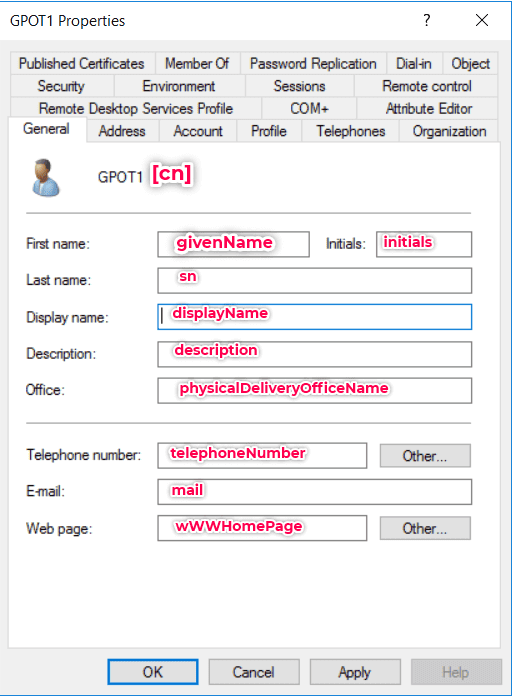Close the GPOT1 Properties dialog
Image resolution: width=513 pixels, height=697 pixels.
tap(482, 20)
